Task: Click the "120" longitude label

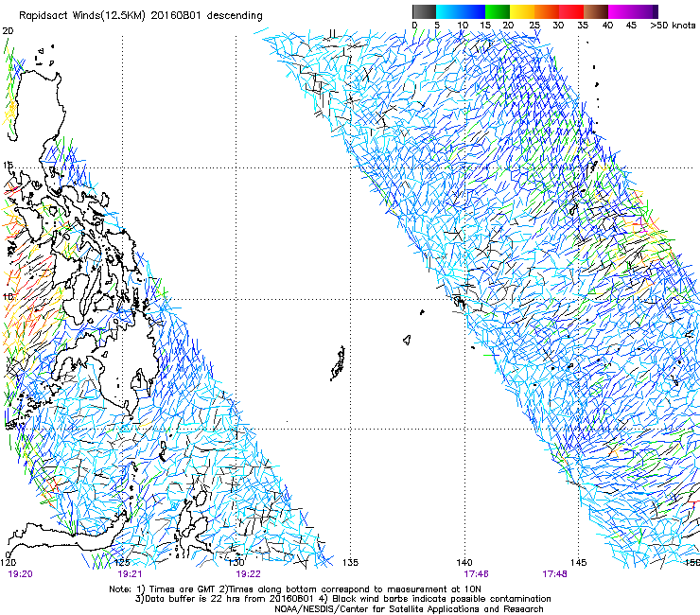Action: tap(8, 562)
